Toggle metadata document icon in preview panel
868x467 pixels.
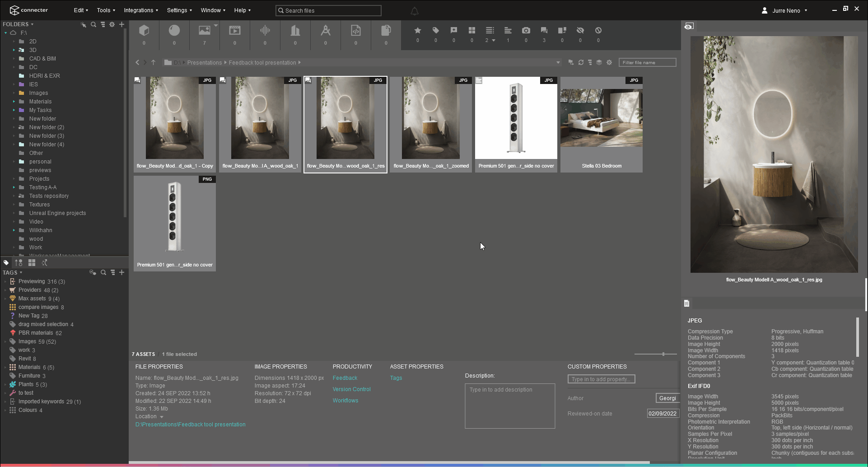click(686, 303)
